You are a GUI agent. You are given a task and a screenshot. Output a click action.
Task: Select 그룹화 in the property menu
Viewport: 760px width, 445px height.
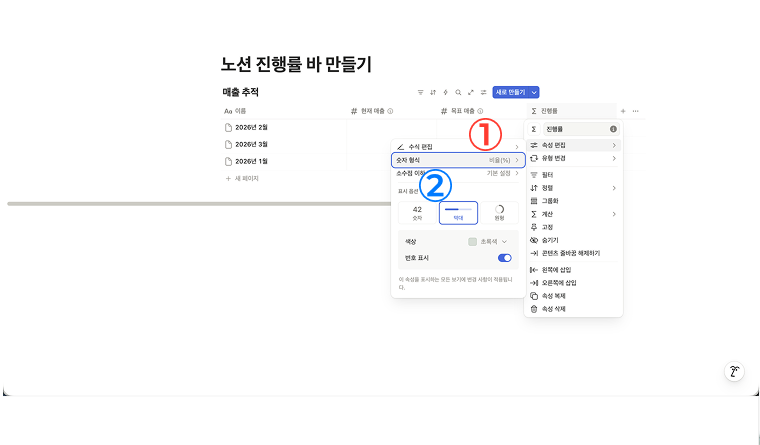pos(573,201)
